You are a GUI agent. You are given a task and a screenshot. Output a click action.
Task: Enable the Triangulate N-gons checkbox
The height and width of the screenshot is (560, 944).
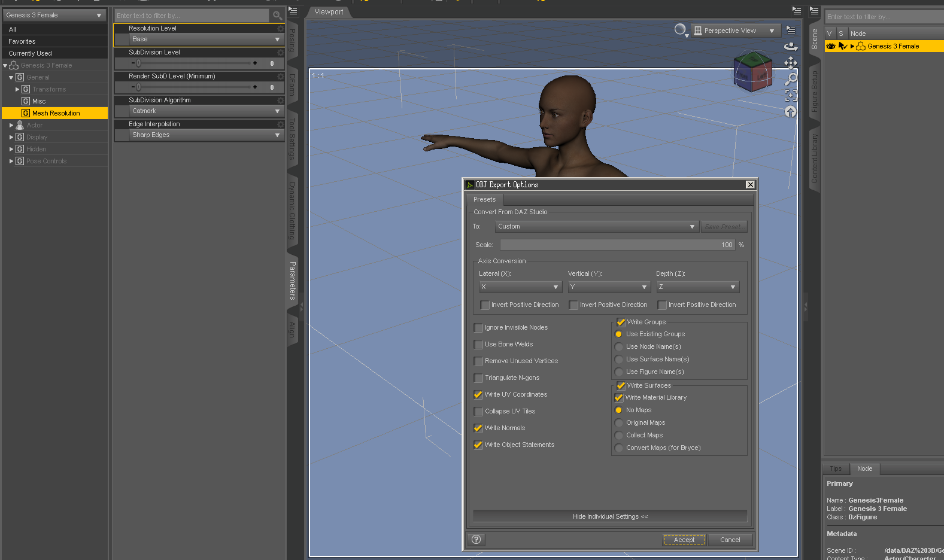click(478, 378)
